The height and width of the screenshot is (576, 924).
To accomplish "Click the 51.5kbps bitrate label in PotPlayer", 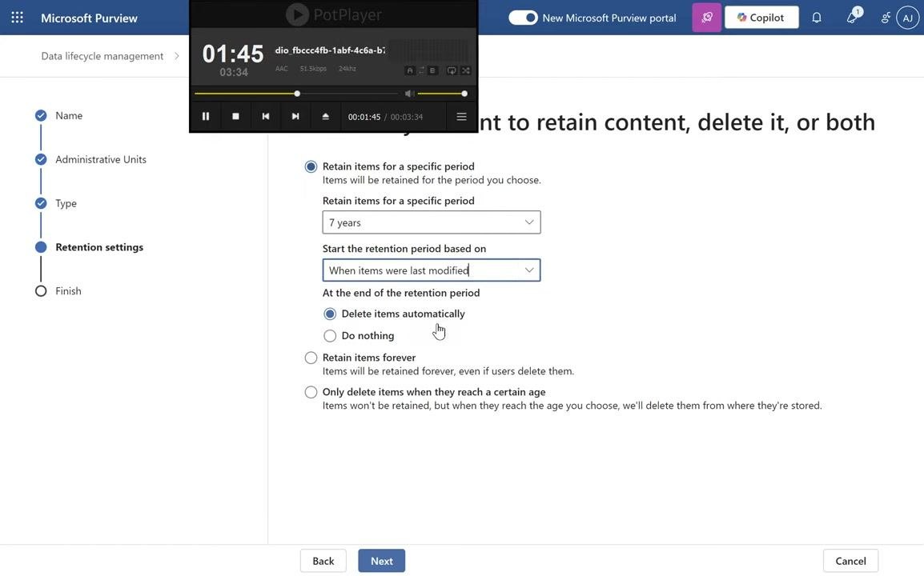I will [313, 69].
